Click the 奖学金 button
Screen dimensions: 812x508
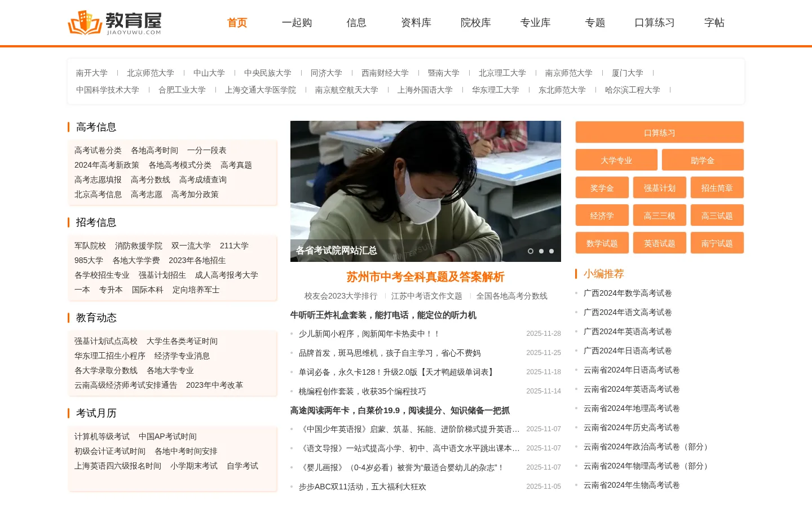pos(602,188)
